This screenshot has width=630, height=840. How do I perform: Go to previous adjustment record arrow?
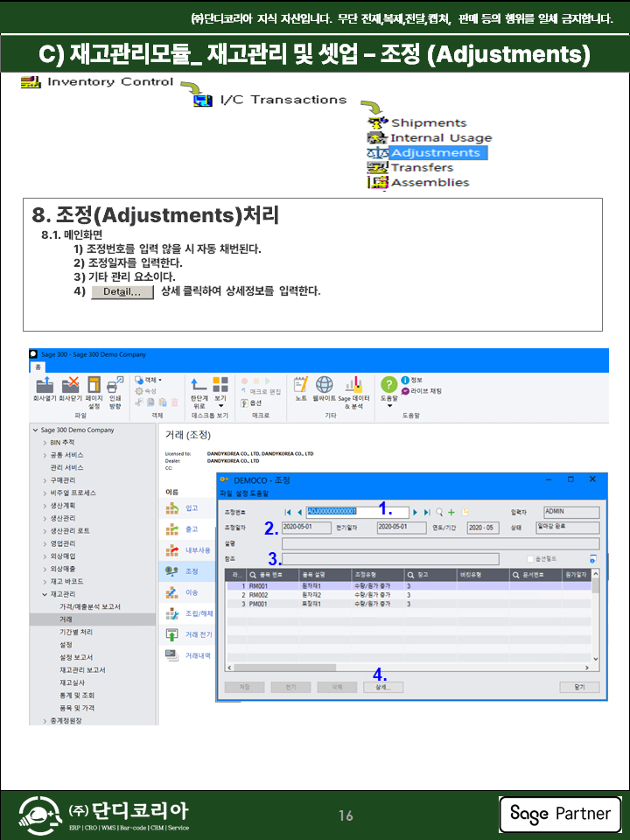point(299,512)
